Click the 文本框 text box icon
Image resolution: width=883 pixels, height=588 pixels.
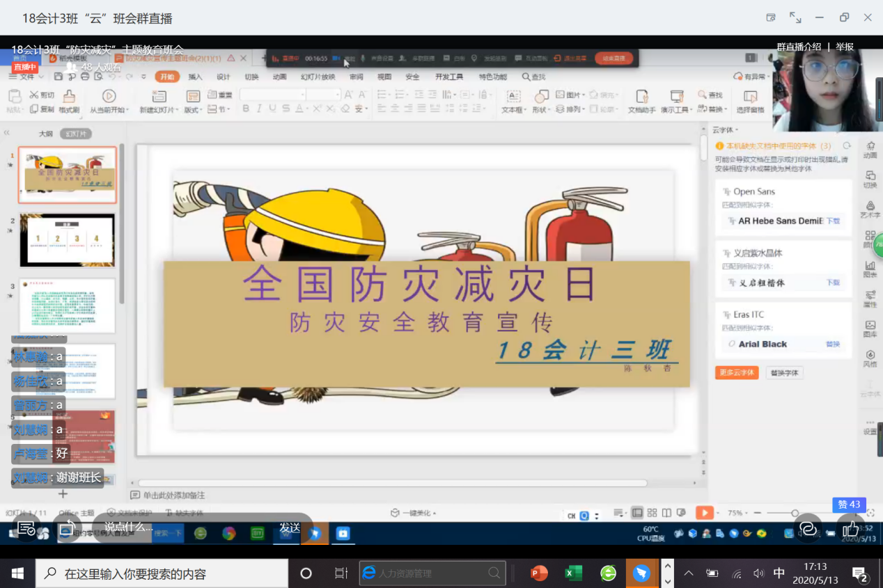pyautogui.click(x=513, y=96)
